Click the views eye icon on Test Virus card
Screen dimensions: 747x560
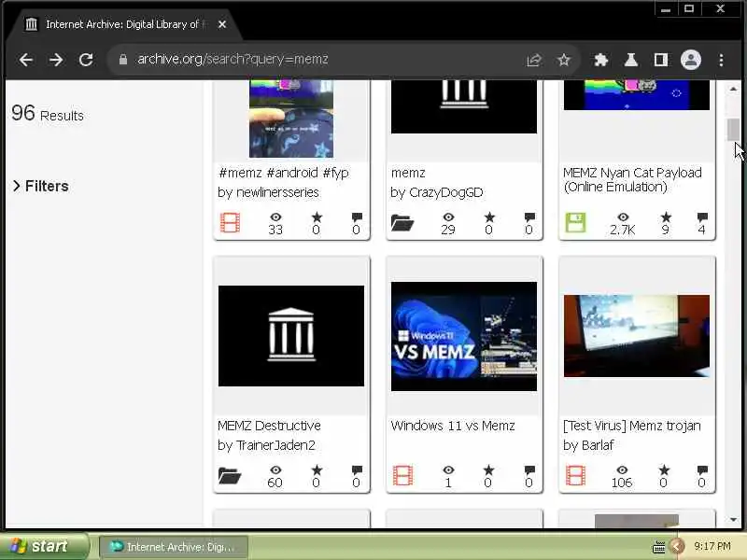point(622,470)
